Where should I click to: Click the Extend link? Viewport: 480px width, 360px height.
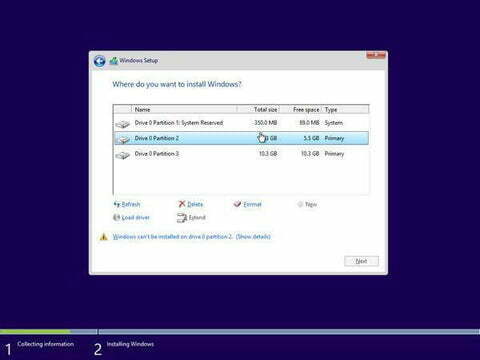197,218
